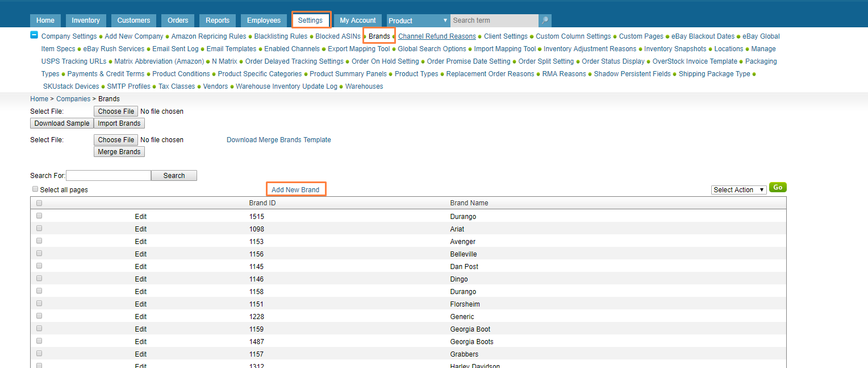868x368 pixels.
Task: Click Edit for the Ariat brand
Action: pos(141,229)
